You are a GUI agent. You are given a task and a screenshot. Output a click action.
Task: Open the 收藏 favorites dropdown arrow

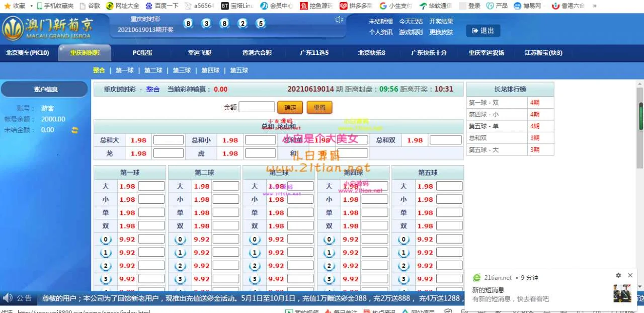[x=31, y=6]
